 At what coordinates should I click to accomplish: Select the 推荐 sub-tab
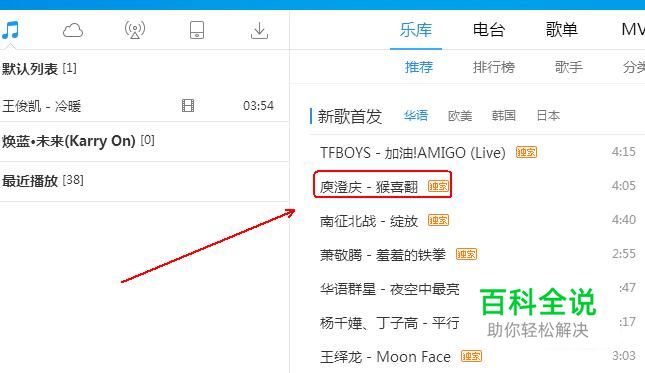click(419, 67)
